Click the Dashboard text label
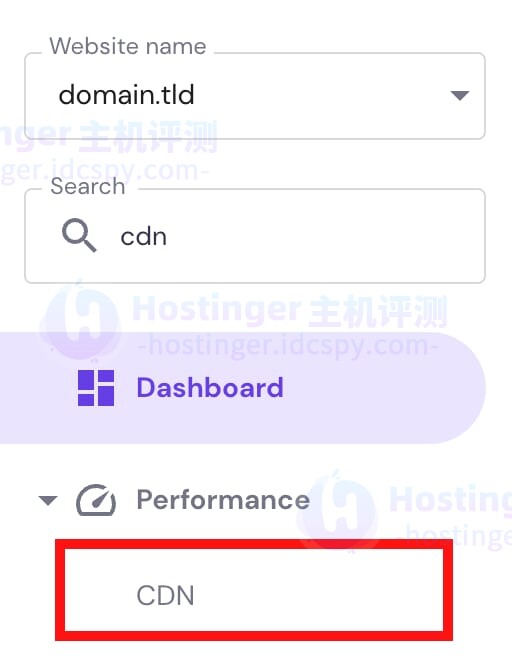This screenshot has height=658, width=512. pos(210,387)
